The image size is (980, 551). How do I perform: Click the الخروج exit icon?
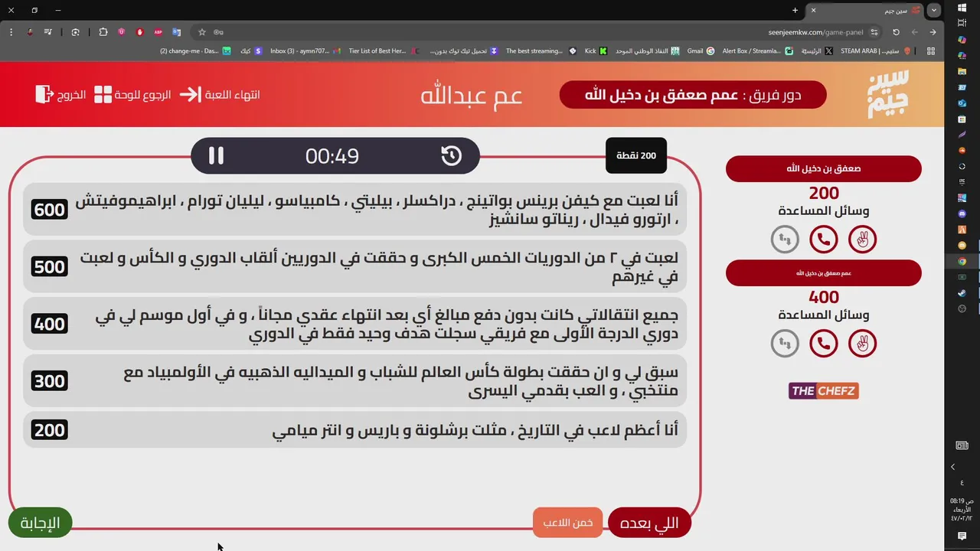(x=44, y=94)
